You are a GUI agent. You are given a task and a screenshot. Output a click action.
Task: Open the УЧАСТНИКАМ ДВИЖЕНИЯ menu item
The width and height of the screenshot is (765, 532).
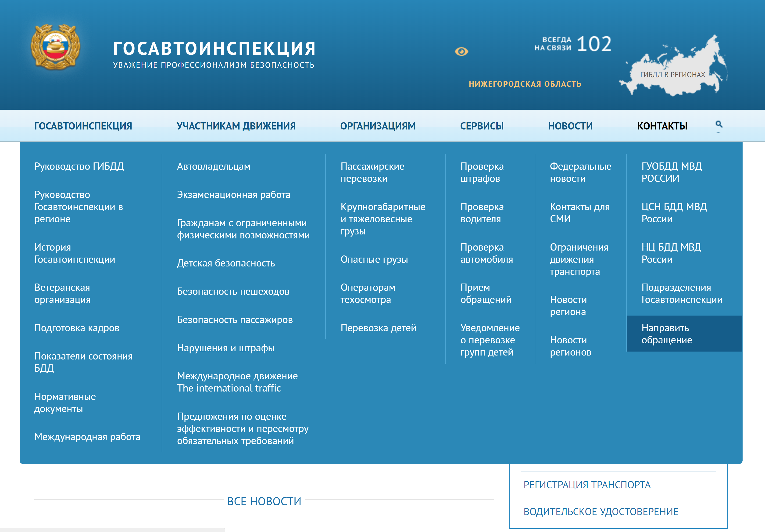pyautogui.click(x=236, y=126)
